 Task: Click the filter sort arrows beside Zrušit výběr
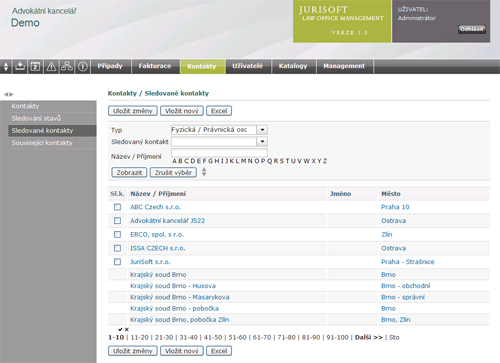[x=204, y=172]
